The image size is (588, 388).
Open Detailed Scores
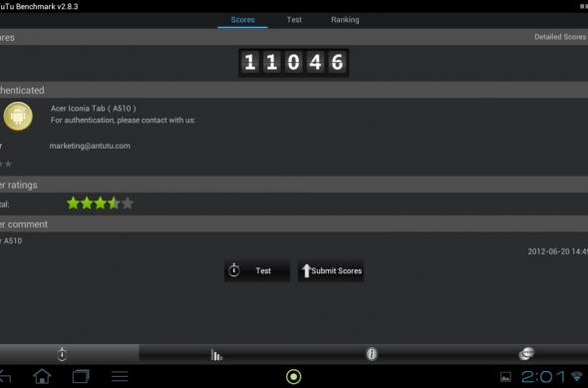(x=560, y=37)
